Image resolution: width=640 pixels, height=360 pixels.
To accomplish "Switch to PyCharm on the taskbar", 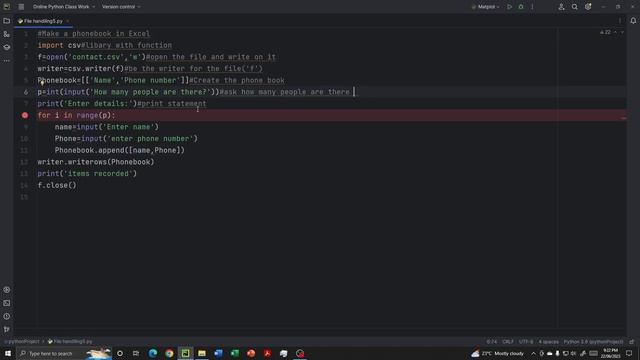I will pyautogui.click(x=185, y=353).
